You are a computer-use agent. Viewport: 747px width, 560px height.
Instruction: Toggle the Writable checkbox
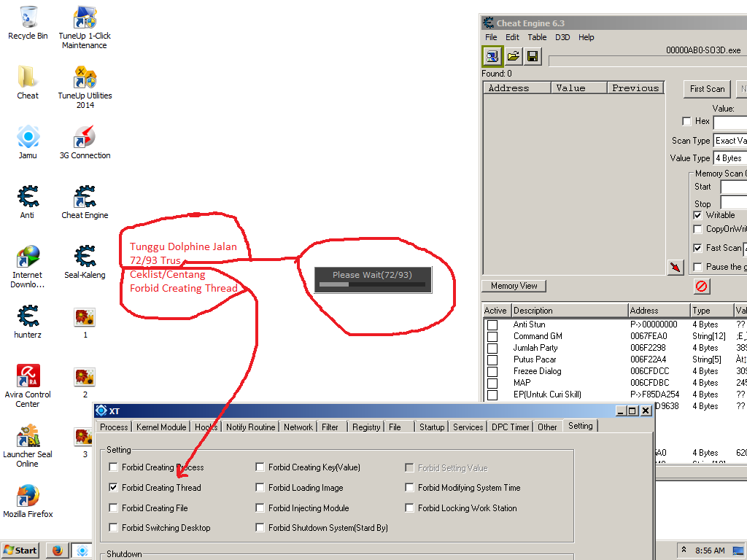click(x=697, y=215)
